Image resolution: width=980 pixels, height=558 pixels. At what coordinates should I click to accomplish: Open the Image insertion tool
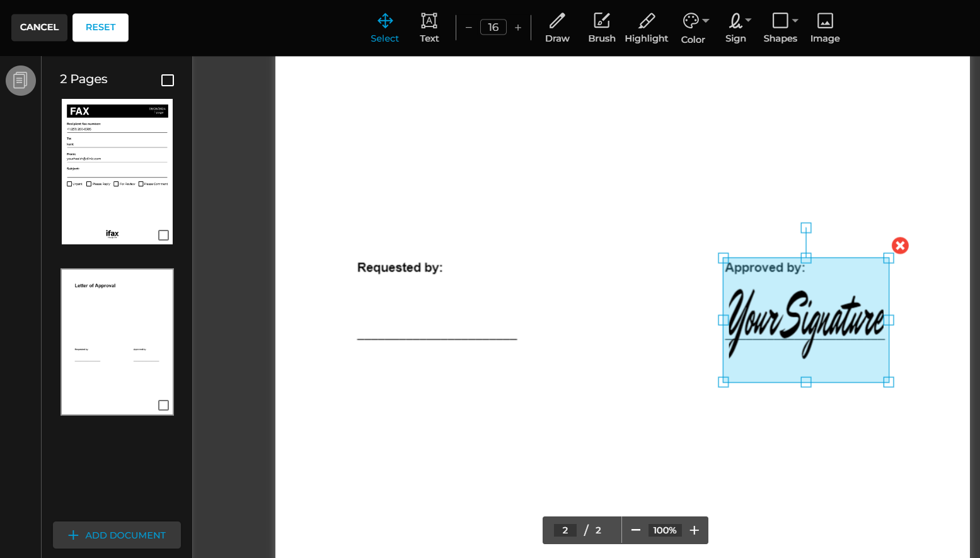pyautogui.click(x=824, y=28)
